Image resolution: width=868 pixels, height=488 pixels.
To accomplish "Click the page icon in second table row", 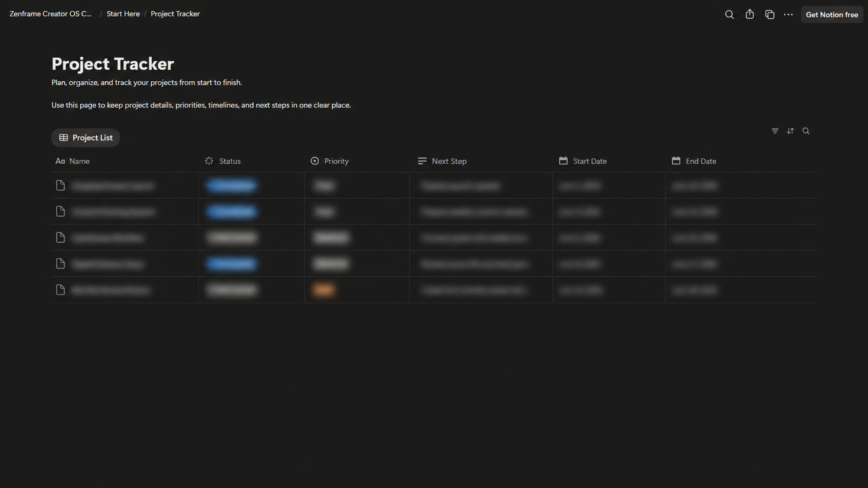I will click(60, 211).
